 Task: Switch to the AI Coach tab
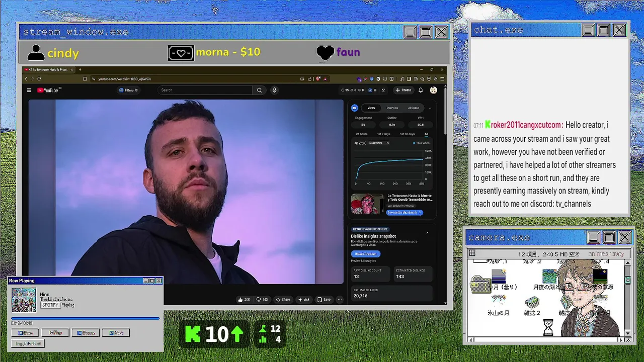[x=414, y=108]
